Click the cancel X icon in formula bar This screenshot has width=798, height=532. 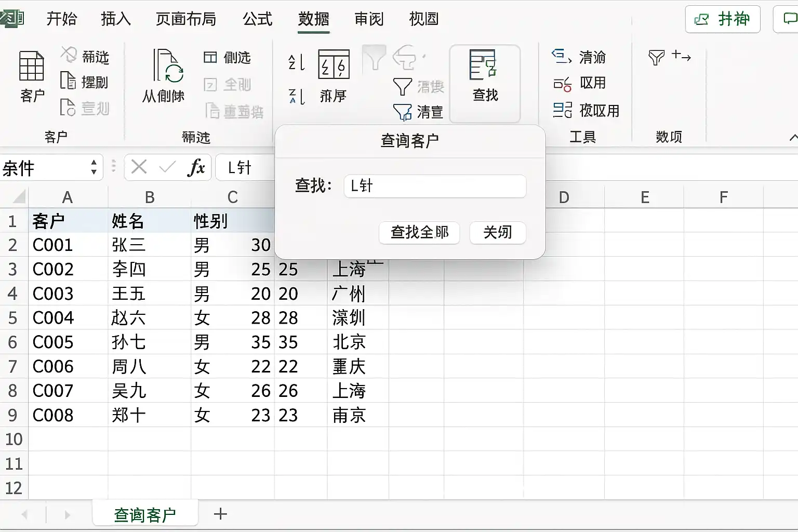[139, 167]
